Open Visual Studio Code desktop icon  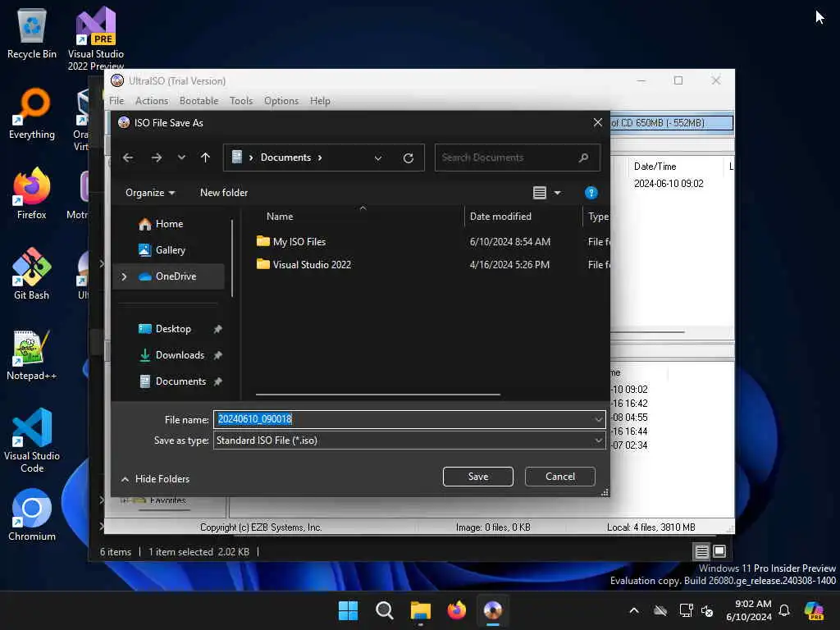coord(32,441)
